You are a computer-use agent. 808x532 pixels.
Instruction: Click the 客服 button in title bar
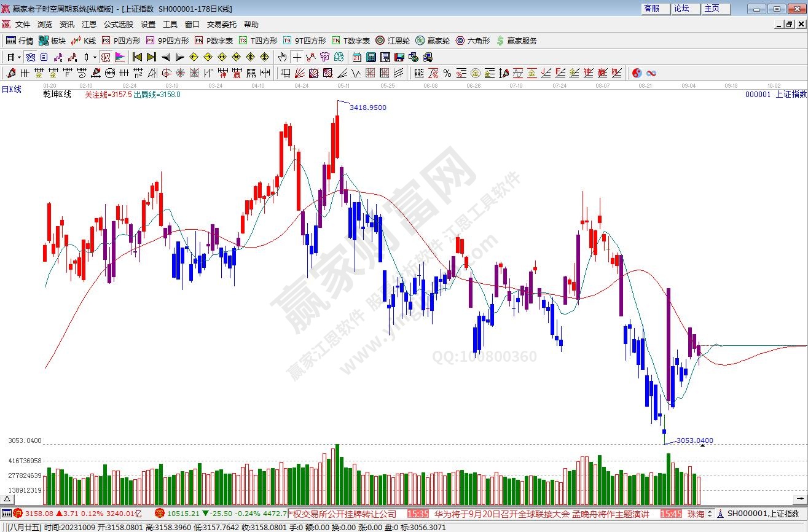pos(651,9)
